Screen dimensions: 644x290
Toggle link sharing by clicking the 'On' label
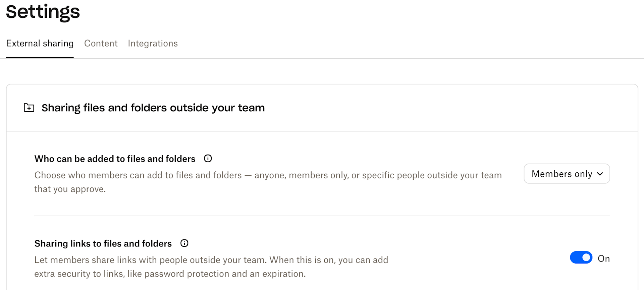pos(604,258)
